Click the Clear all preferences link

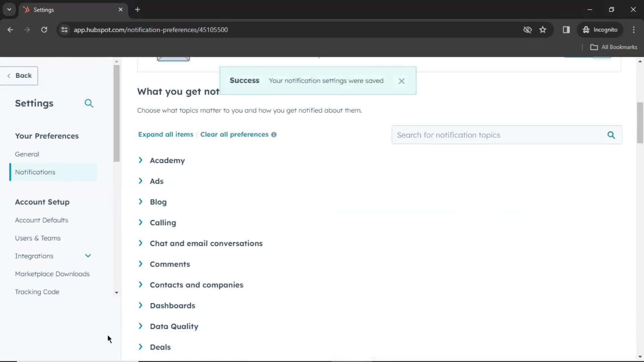click(234, 134)
